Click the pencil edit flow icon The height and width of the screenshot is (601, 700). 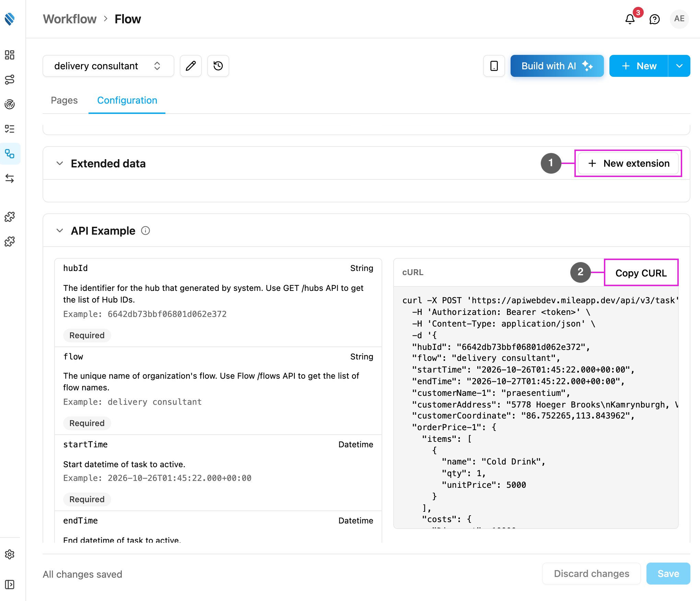point(191,66)
